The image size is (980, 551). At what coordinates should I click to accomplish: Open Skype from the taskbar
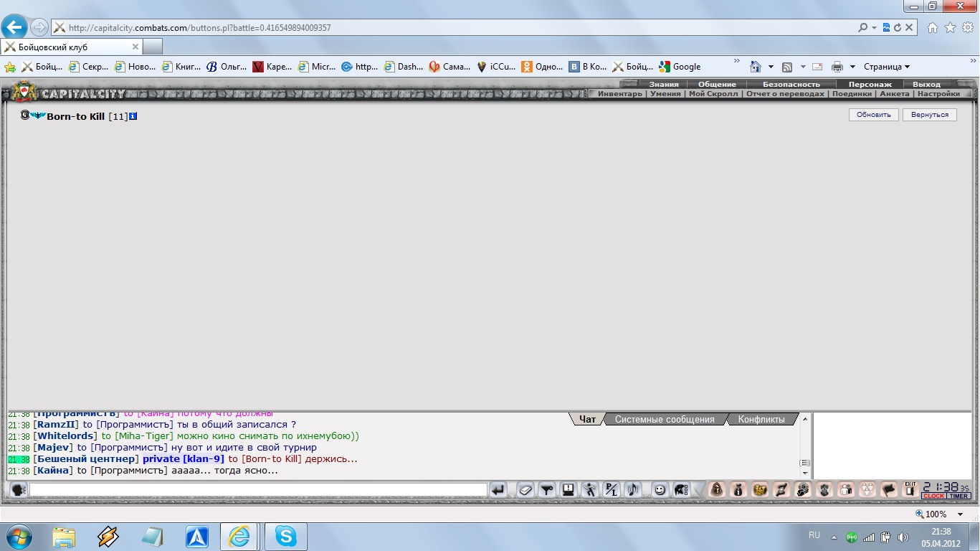click(x=286, y=536)
